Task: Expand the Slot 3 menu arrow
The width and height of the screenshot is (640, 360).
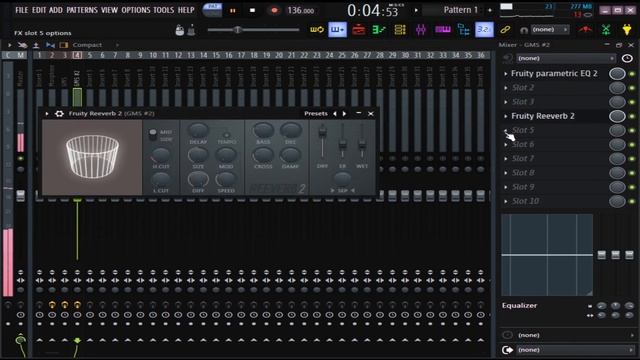Action: (x=506, y=102)
